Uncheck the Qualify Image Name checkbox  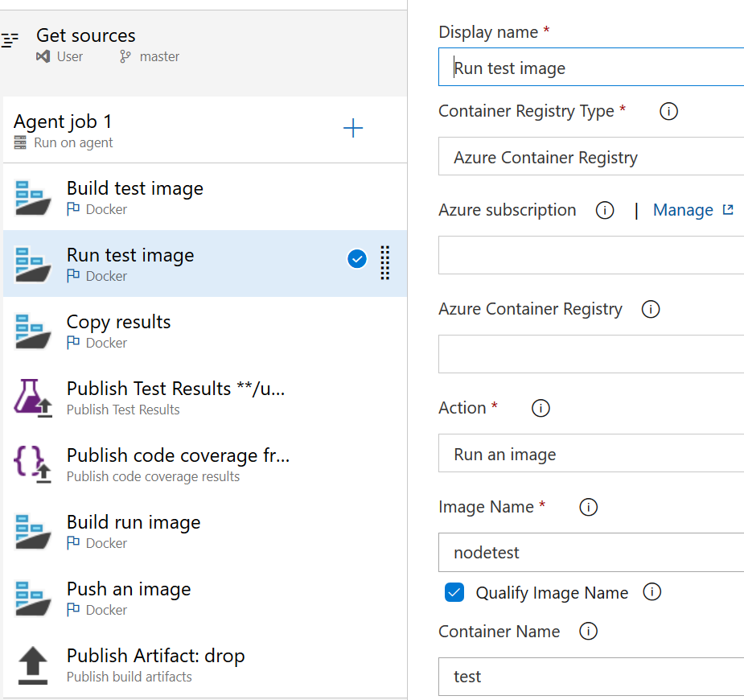454,592
